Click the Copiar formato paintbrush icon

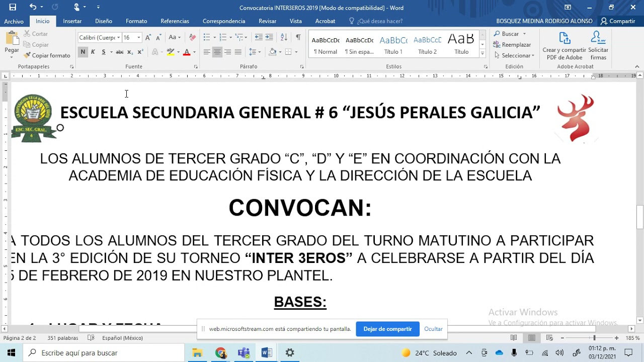(x=28, y=56)
